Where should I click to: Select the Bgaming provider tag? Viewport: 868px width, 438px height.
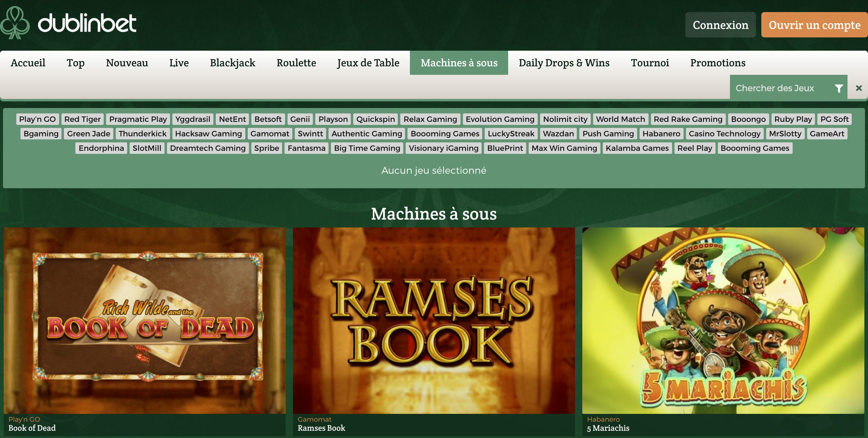pyautogui.click(x=41, y=134)
